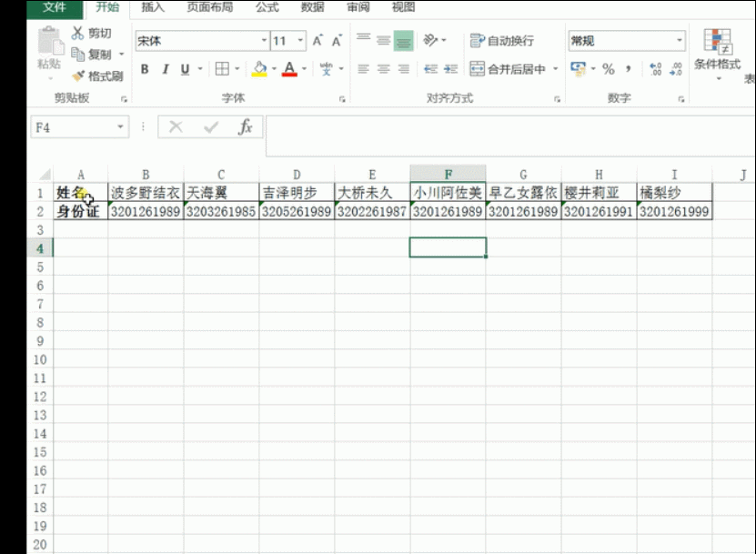This screenshot has width=756, height=554.
Task: Apply comma style number format
Action: (629, 69)
